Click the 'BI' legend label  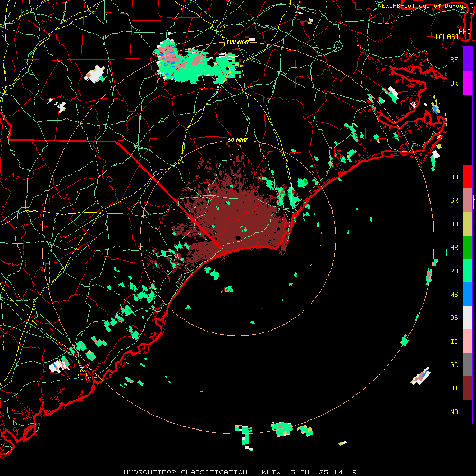pyautogui.click(x=454, y=388)
